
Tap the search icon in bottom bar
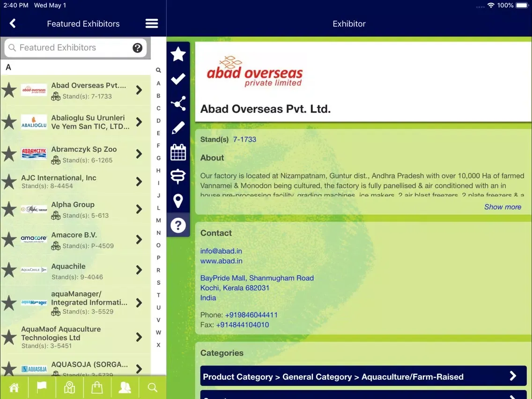pyautogui.click(x=152, y=387)
